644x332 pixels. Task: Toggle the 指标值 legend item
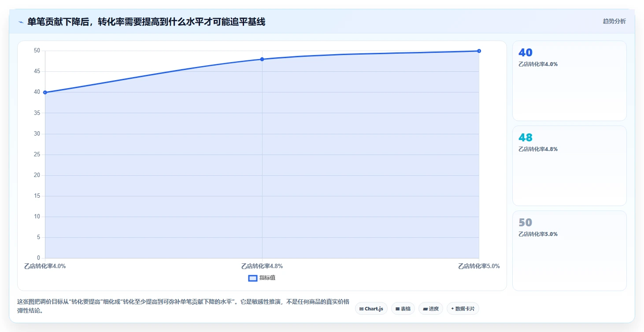coord(262,278)
